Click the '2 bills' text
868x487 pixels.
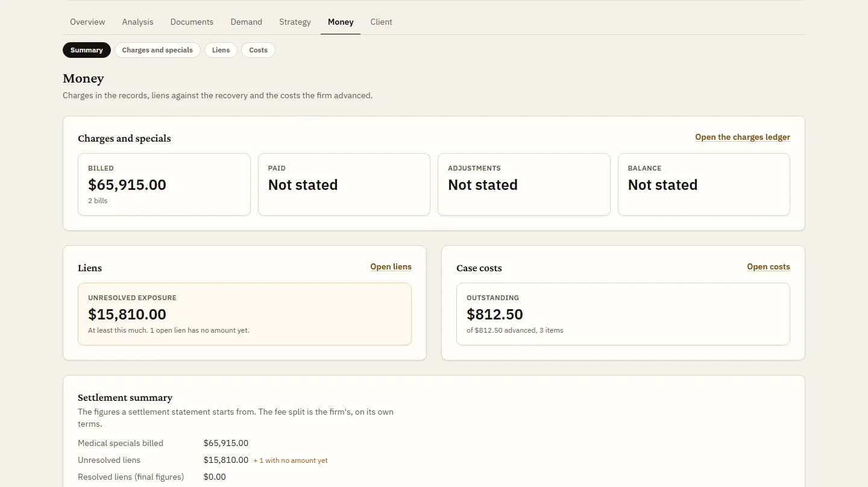98,201
